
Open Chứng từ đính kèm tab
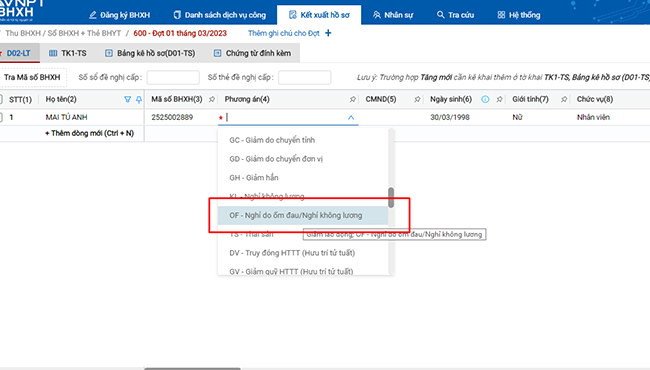point(252,53)
